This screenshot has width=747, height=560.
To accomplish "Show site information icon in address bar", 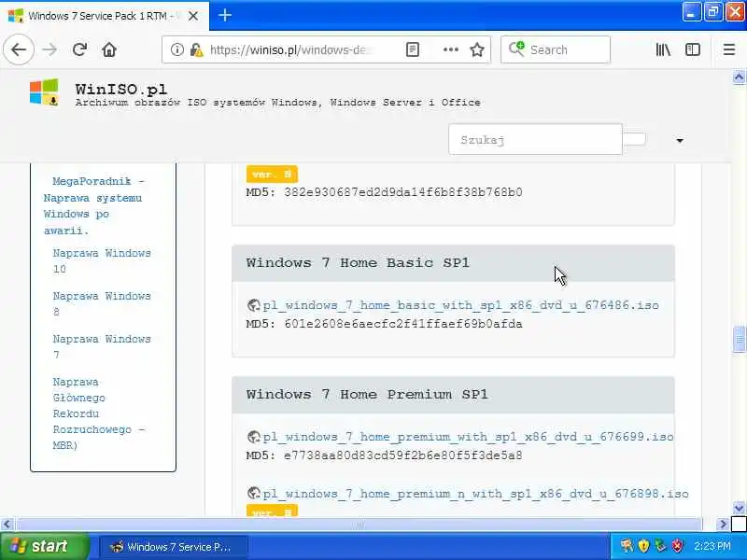I will [176, 49].
